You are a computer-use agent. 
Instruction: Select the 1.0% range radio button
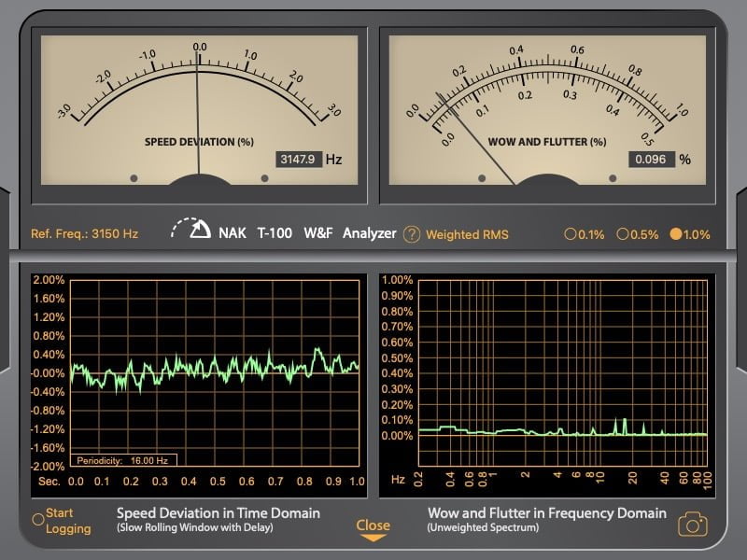(676, 234)
